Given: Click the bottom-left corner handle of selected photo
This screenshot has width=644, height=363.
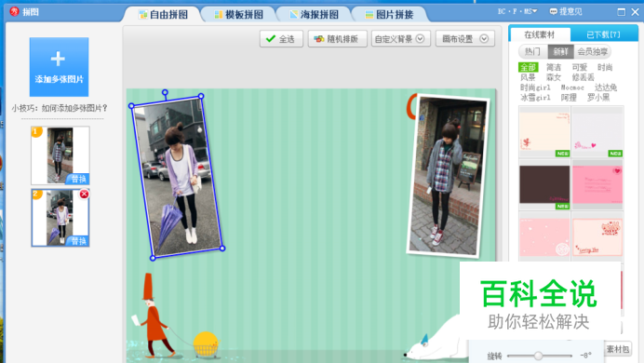Looking at the screenshot, I should coord(153,259).
